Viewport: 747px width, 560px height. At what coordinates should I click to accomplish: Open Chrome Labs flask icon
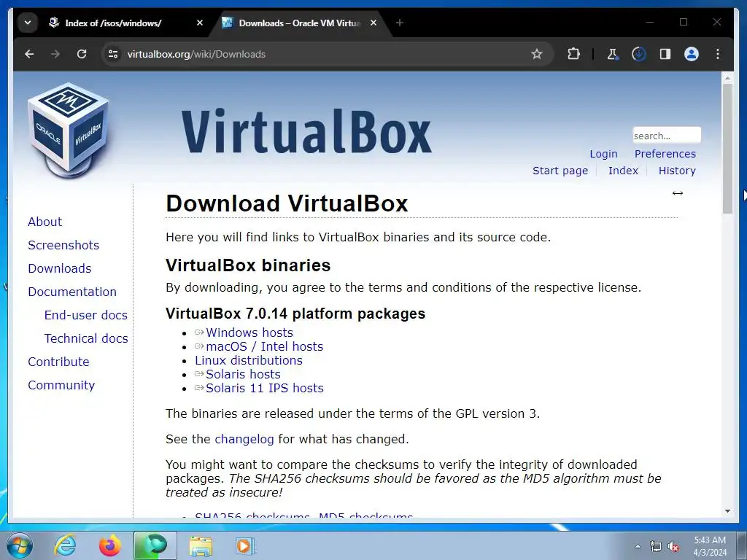point(613,54)
